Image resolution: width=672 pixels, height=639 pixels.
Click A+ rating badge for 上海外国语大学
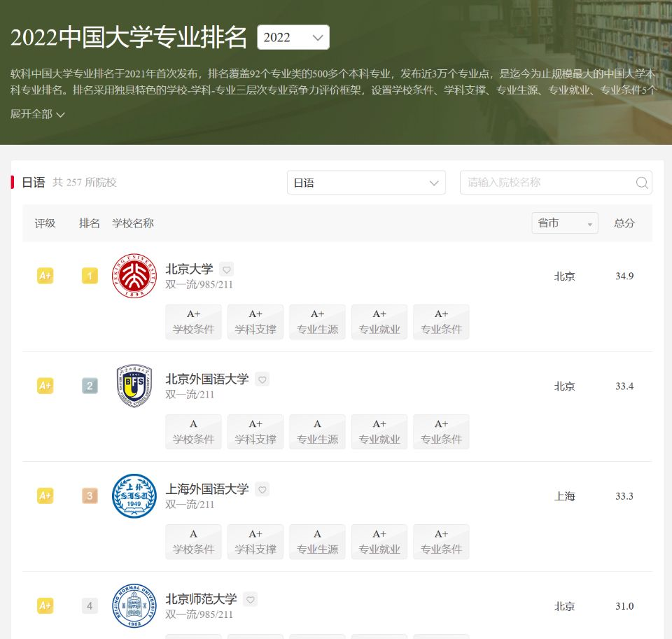45,496
